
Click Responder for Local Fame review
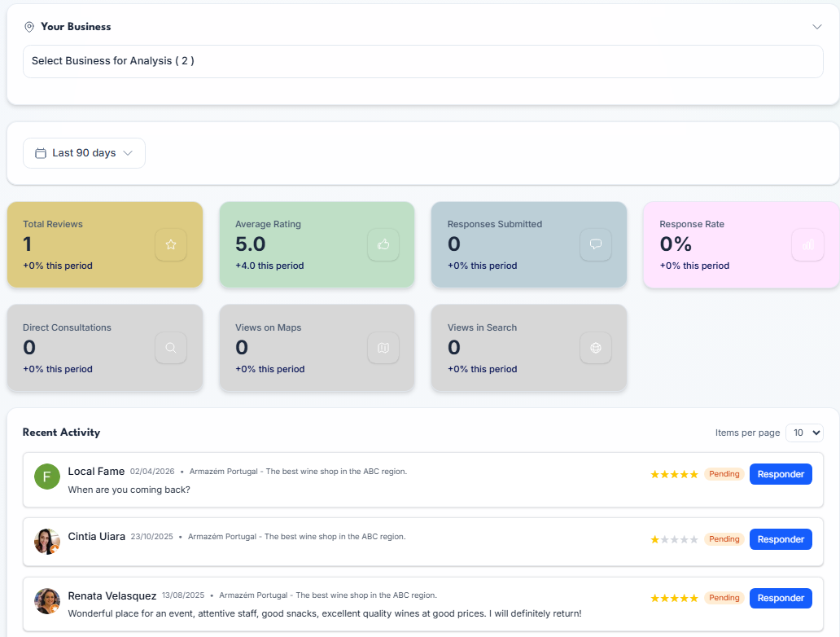pyautogui.click(x=781, y=474)
